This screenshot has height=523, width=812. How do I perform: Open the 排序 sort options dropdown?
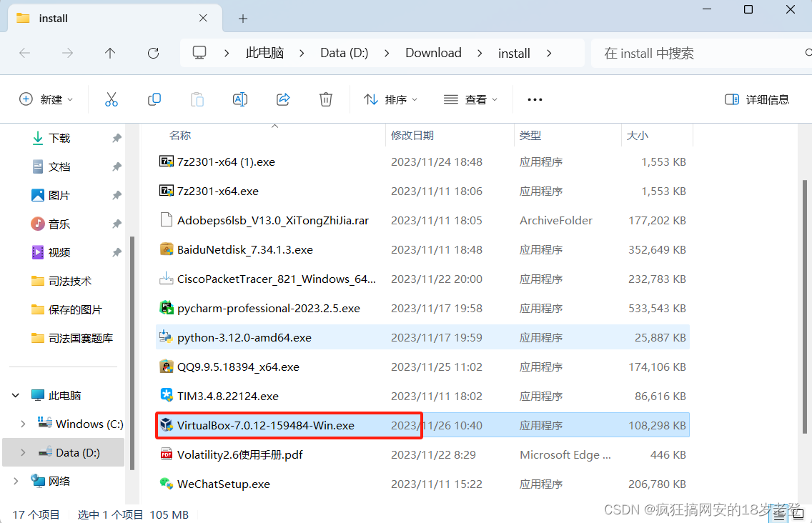(x=390, y=99)
